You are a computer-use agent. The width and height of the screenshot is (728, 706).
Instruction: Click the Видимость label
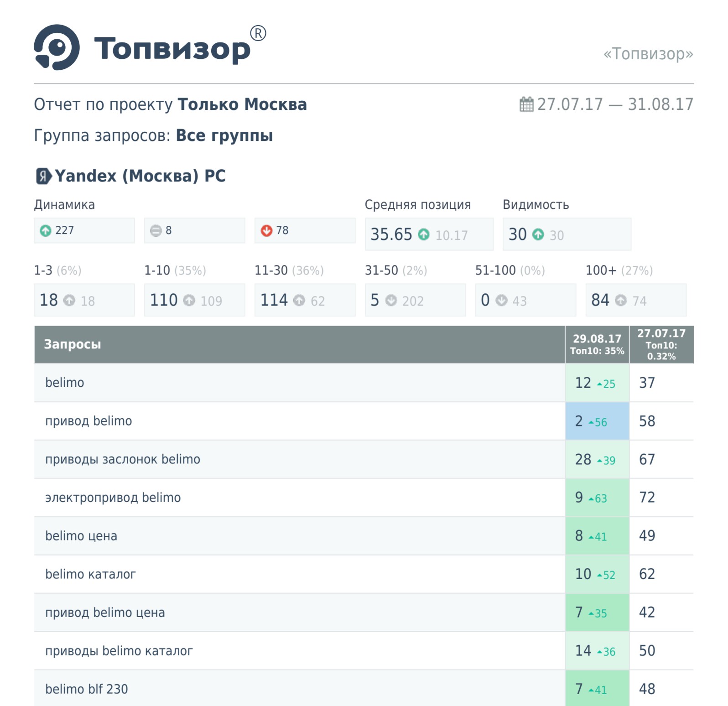pyautogui.click(x=536, y=205)
